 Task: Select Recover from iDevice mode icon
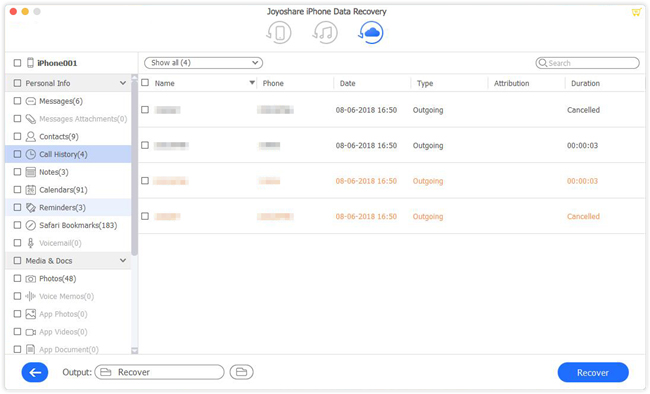[279, 32]
